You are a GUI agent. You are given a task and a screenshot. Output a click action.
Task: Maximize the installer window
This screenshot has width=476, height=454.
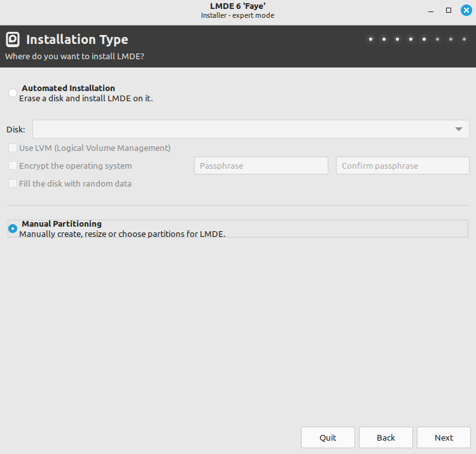449,10
